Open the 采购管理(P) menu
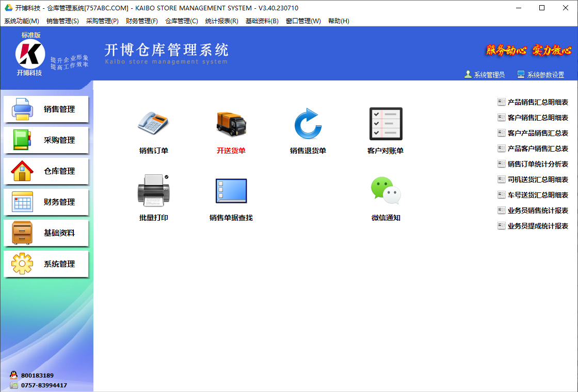This screenshot has height=392, width=578. (x=102, y=21)
